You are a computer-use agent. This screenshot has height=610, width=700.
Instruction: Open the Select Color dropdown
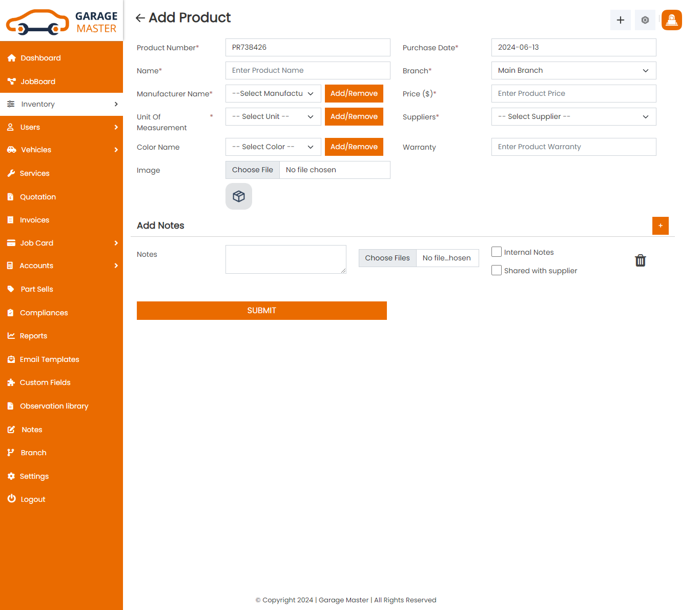[273, 147]
